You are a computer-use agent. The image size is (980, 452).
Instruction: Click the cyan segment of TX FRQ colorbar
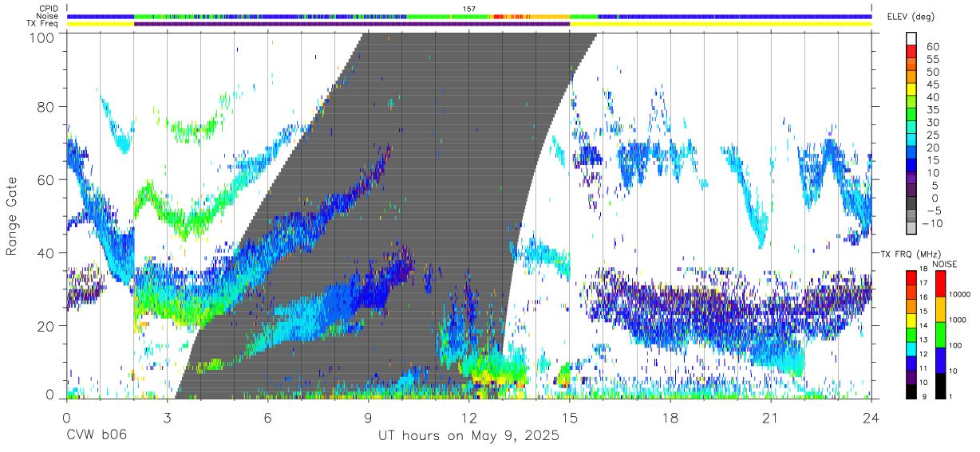[x=911, y=348]
